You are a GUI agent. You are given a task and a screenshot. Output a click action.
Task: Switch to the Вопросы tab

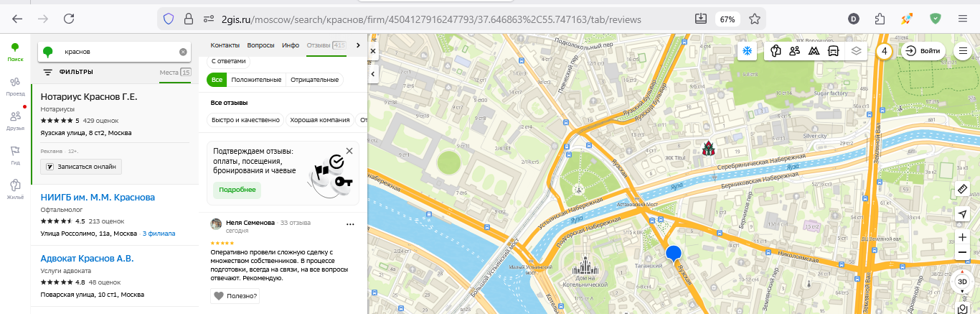261,45
